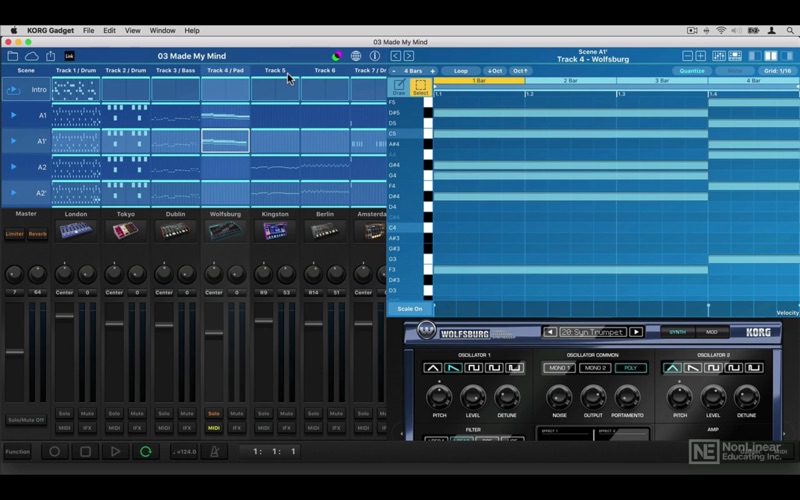Switch to right-panel-only layout icon

pyautogui.click(x=787, y=56)
